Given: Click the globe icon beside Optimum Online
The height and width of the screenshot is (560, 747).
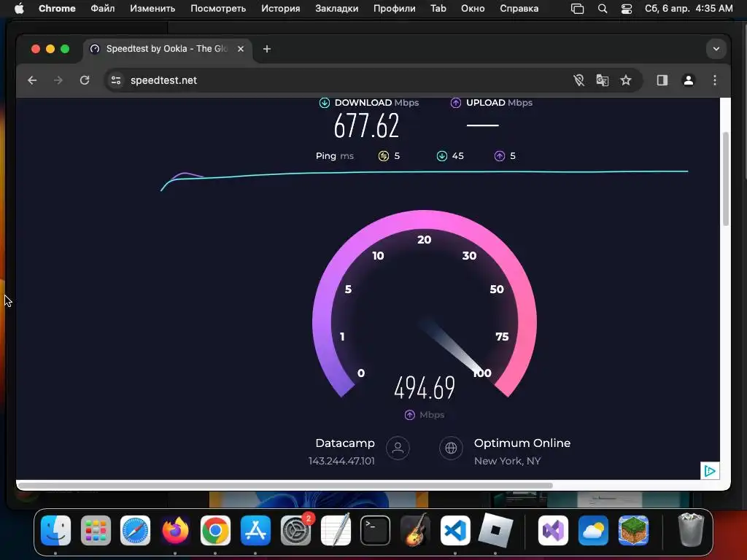Looking at the screenshot, I should [451, 448].
